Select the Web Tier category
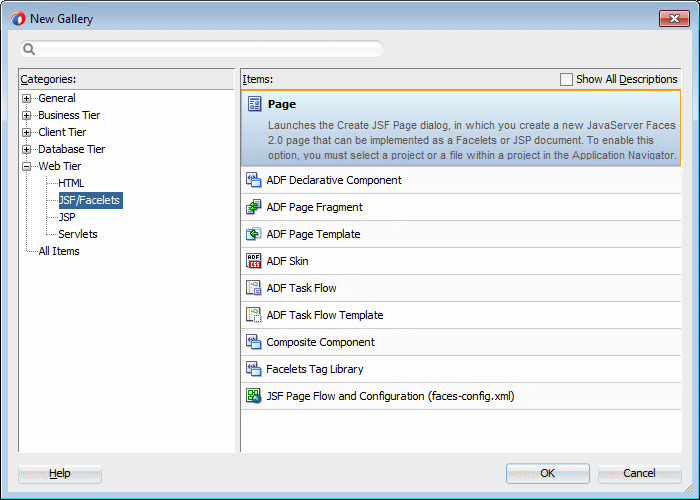The image size is (700, 500). click(x=60, y=166)
